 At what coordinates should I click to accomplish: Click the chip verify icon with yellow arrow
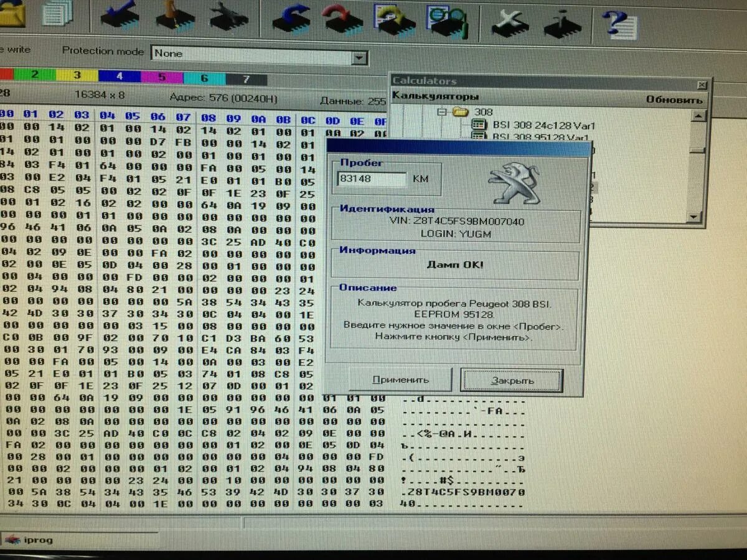click(395, 20)
